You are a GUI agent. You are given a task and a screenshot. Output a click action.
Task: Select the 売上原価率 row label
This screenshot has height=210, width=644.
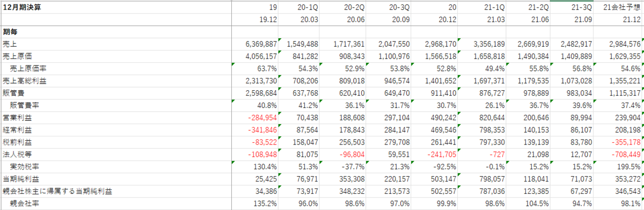tap(28, 68)
